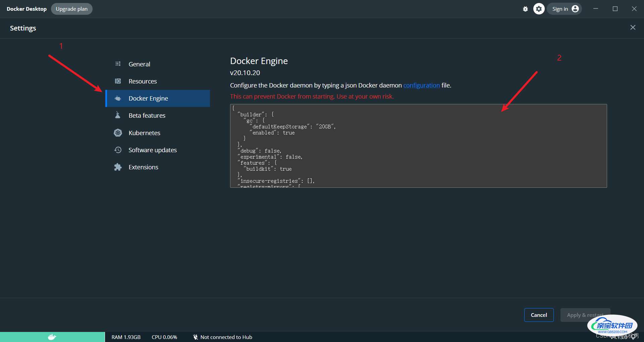The image size is (644, 342).
Task: Close the Settings panel
Action: point(633,27)
